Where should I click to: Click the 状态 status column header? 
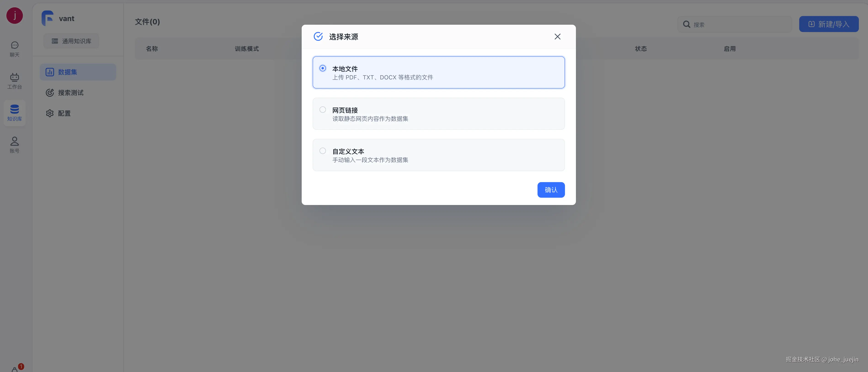click(641, 49)
